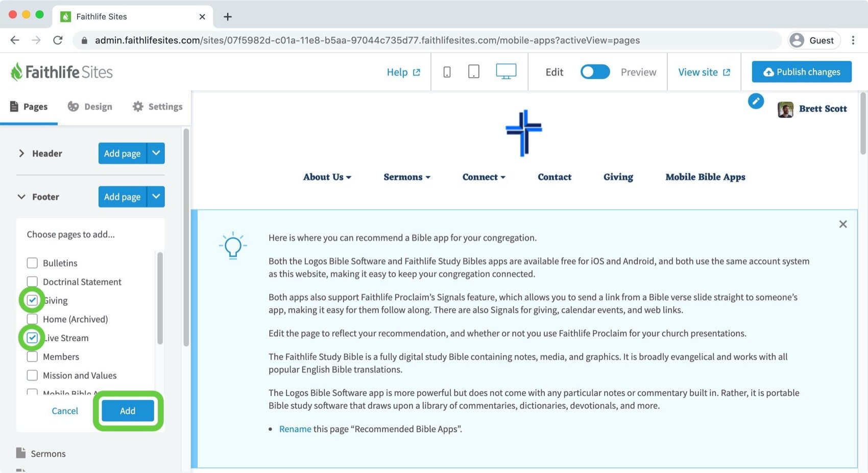Switch to the Pages tab
Screen dimensions: 868x473
coord(29,107)
